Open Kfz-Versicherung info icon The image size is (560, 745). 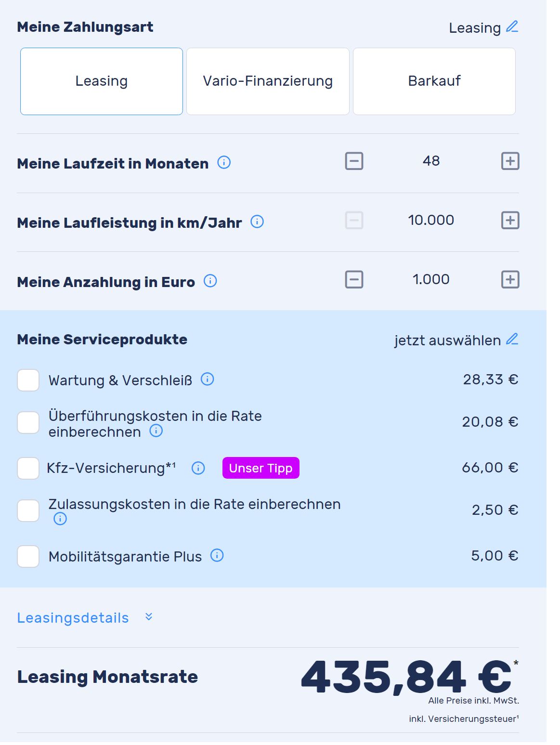tap(198, 468)
